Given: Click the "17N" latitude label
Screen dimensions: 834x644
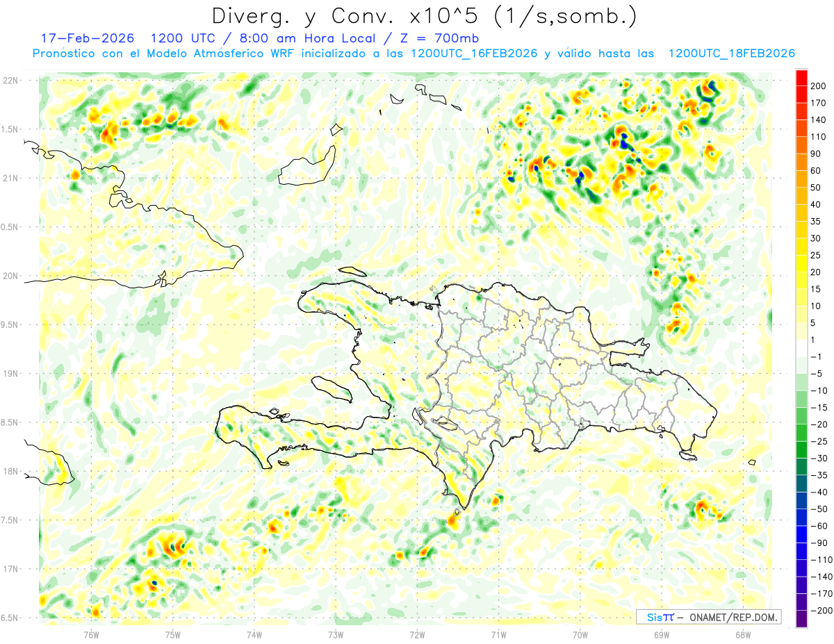Looking at the screenshot, I should 11,570.
